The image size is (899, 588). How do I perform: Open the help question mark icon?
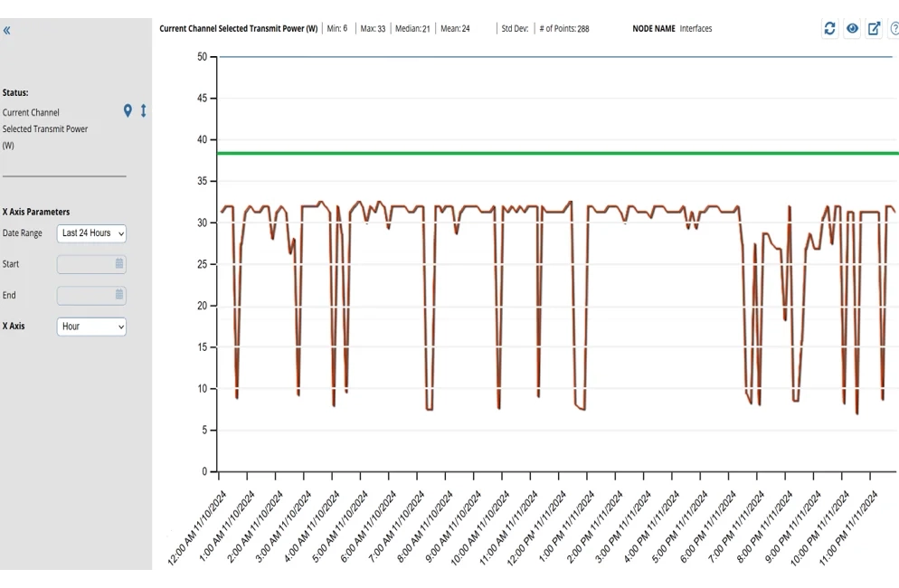coord(894,29)
